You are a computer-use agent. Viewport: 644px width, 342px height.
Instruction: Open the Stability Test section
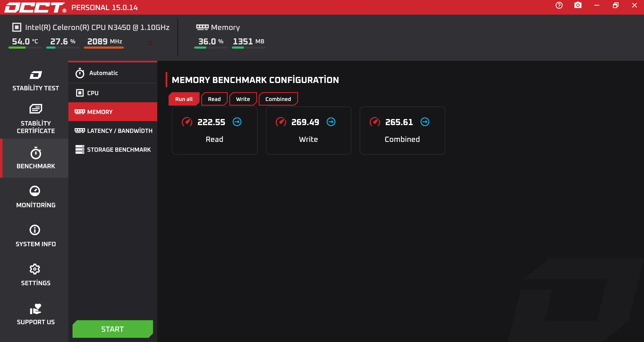coord(35,80)
